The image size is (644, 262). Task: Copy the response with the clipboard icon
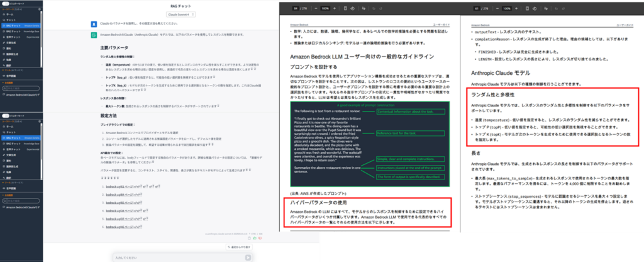point(248,239)
